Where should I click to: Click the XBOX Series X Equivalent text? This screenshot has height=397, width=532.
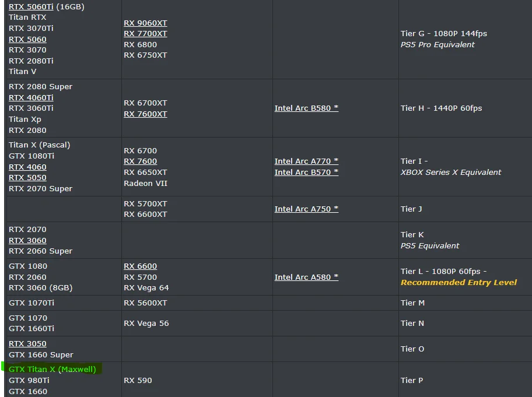450,172
